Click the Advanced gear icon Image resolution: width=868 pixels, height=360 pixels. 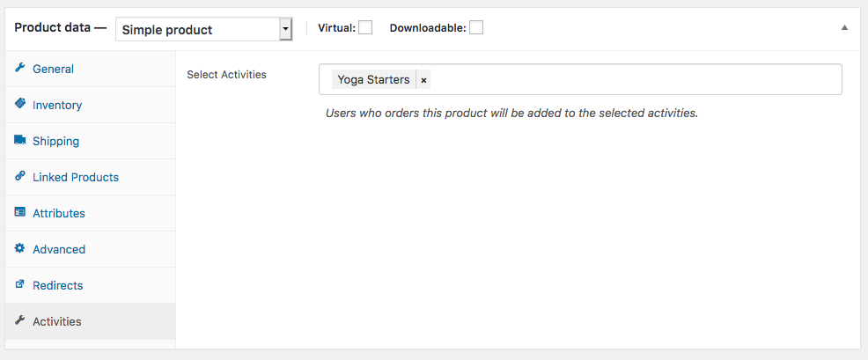tap(20, 248)
